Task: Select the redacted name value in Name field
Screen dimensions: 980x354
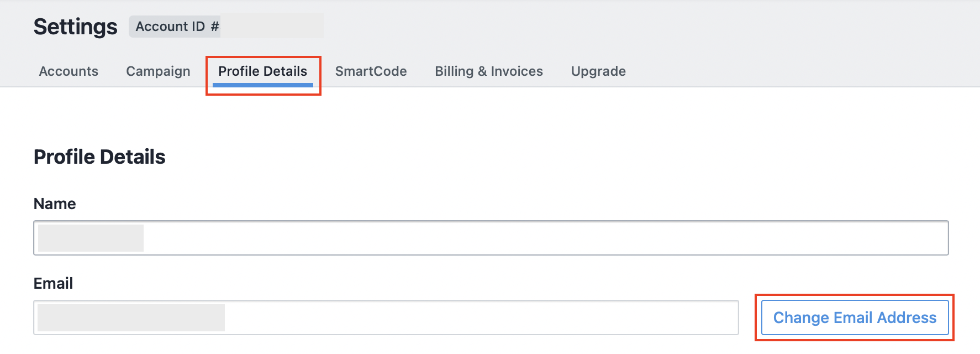Action: click(x=91, y=238)
